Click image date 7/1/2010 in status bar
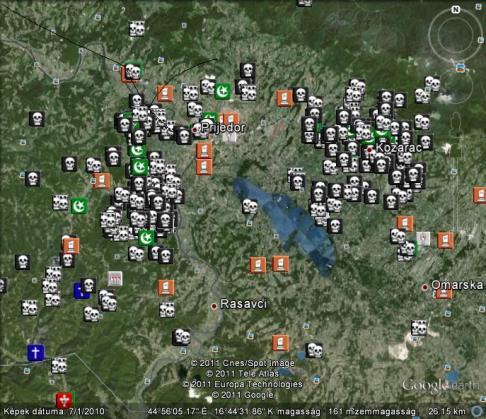This screenshot has width=486, height=419. (x=87, y=412)
